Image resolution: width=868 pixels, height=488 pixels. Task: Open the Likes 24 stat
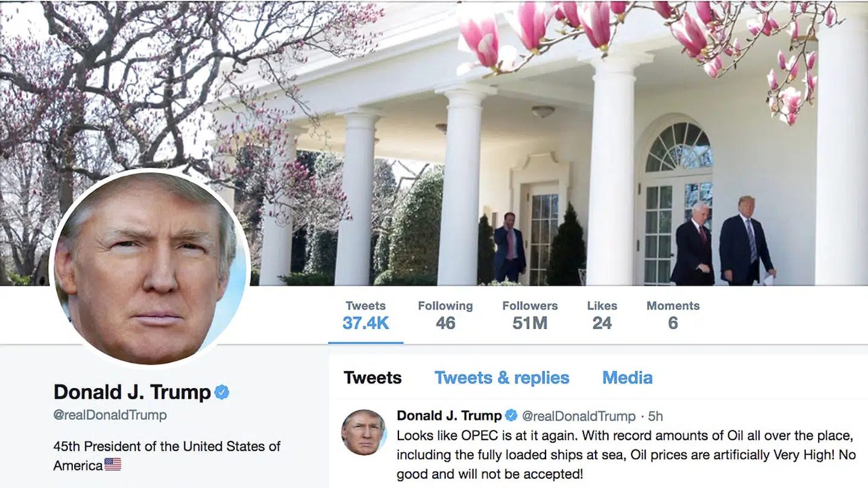click(x=602, y=315)
